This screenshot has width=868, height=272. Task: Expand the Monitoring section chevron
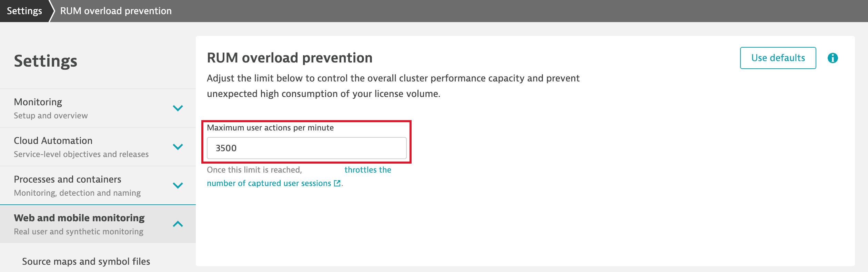point(178,108)
